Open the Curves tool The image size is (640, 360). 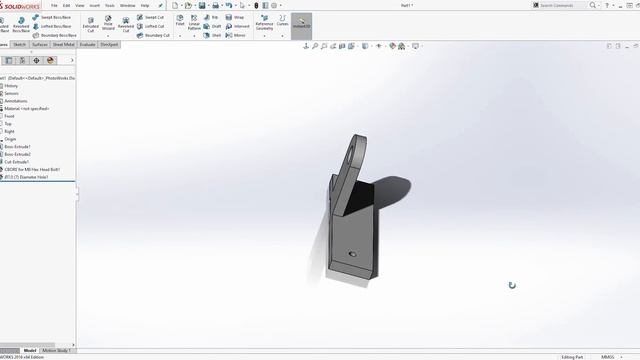pyautogui.click(x=282, y=20)
